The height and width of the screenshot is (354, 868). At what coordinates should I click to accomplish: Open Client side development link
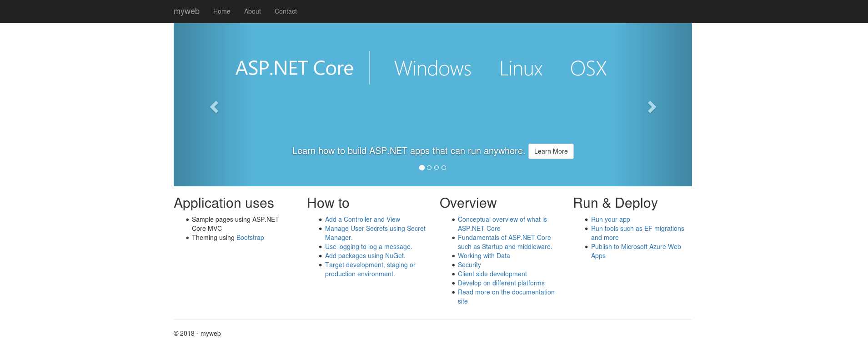pyautogui.click(x=492, y=274)
